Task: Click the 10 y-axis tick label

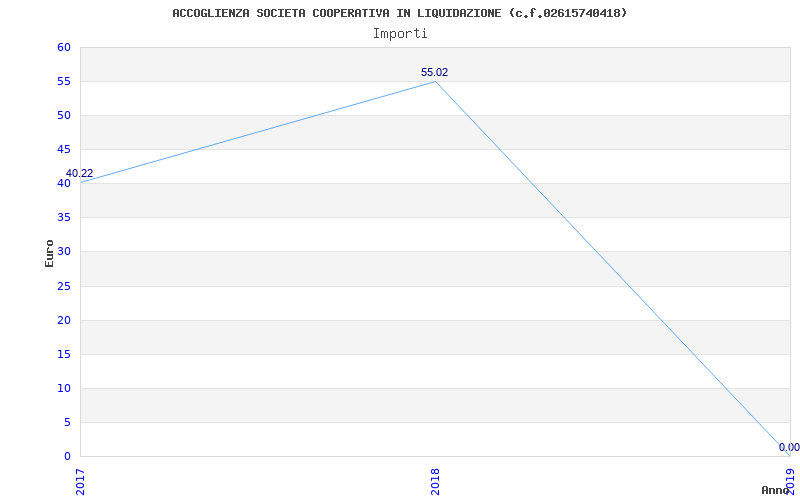Action: click(x=64, y=388)
